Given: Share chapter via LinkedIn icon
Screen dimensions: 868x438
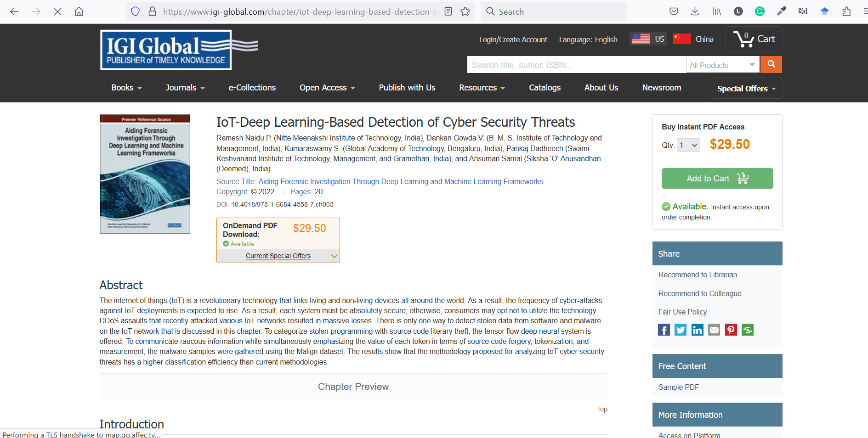Looking at the screenshot, I should pos(697,330).
